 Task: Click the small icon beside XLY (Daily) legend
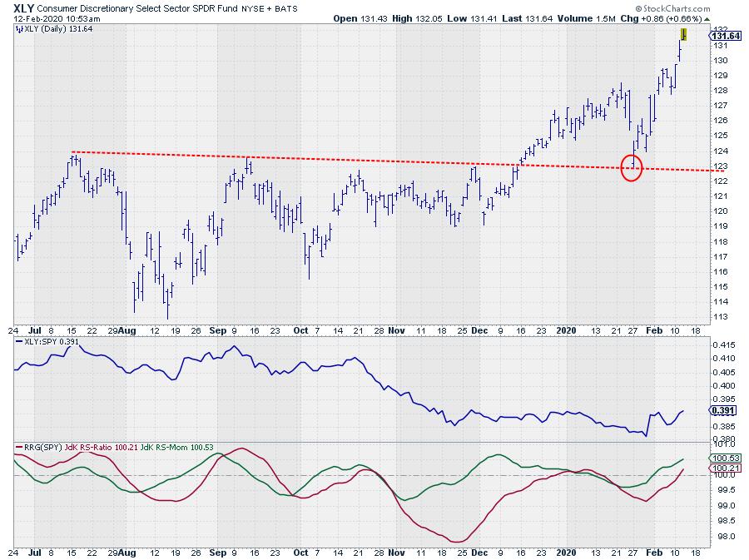(19, 29)
